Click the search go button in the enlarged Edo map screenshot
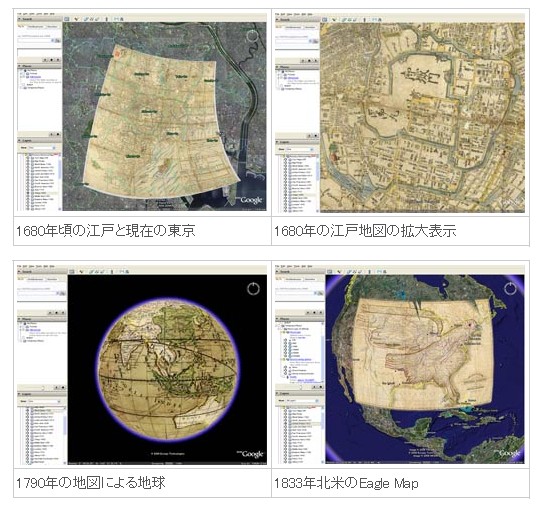The width and height of the screenshot is (543, 505). coord(315,41)
